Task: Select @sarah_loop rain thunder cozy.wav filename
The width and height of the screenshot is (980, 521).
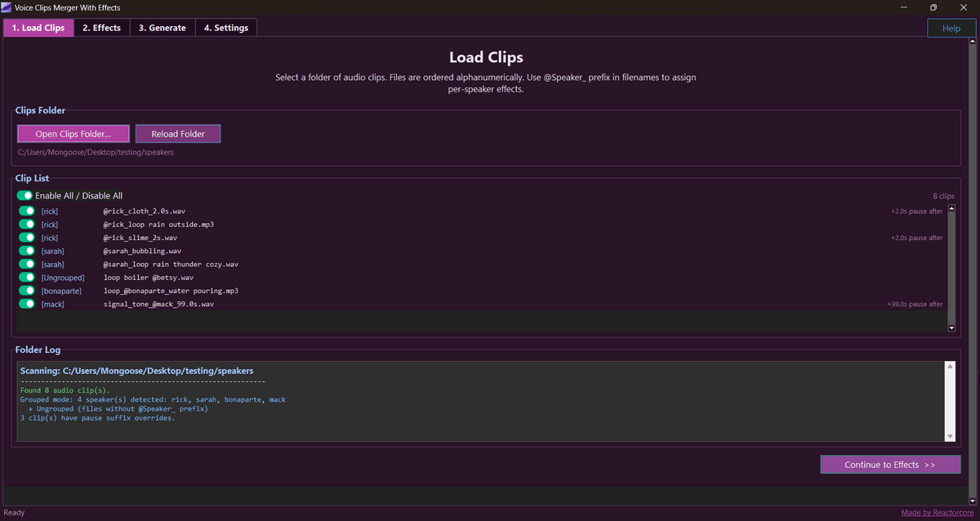Action: click(x=171, y=265)
